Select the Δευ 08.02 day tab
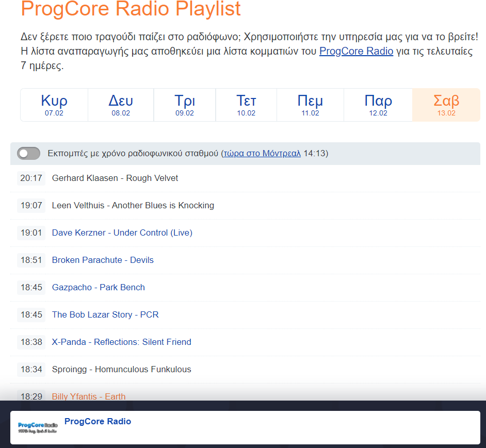This screenshot has width=486, height=448. coord(120,105)
